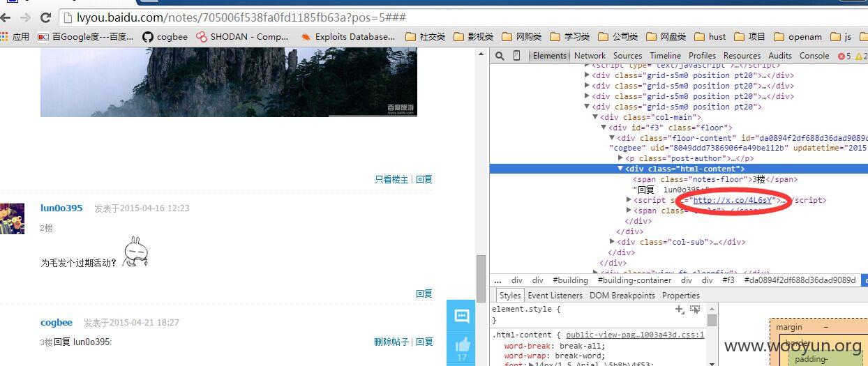The image size is (868, 366).
Task: Expand the div class col-sub node
Action: coord(612,242)
